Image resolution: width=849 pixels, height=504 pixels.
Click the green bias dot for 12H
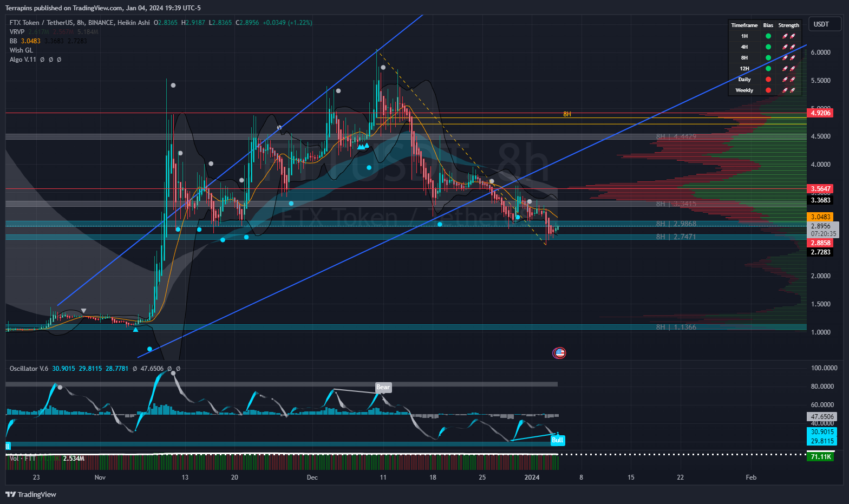(x=768, y=69)
